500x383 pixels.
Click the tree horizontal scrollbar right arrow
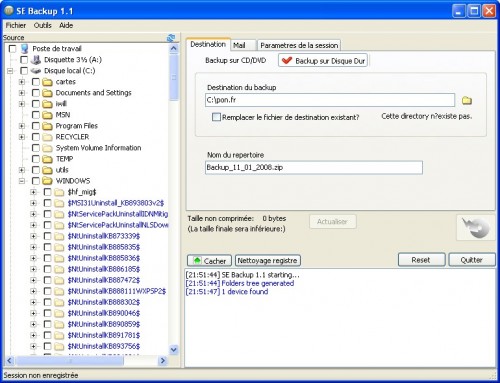pyautogui.click(x=163, y=360)
